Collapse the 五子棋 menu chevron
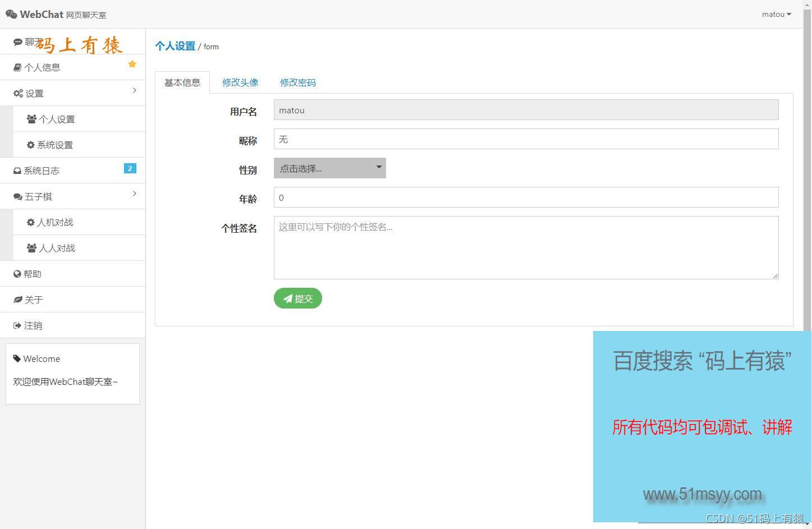 pos(135,194)
